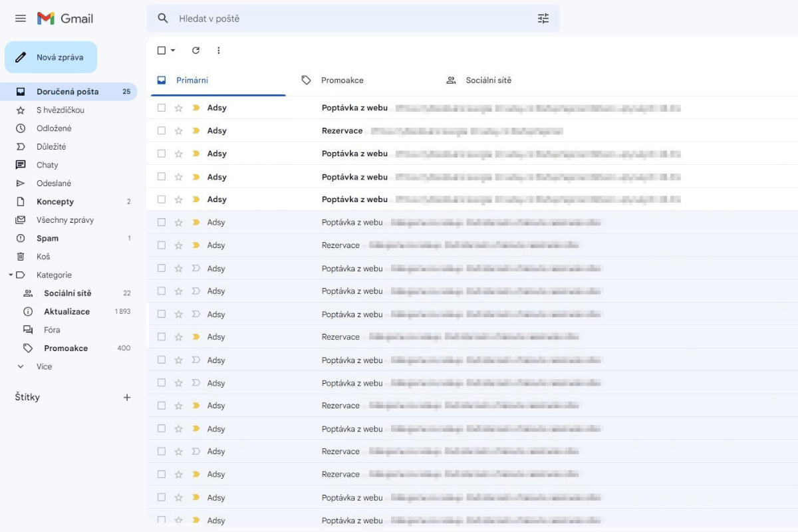This screenshot has width=798, height=532.
Task: Click the chat bubble icon for 'Chaty'
Action: coord(21,165)
